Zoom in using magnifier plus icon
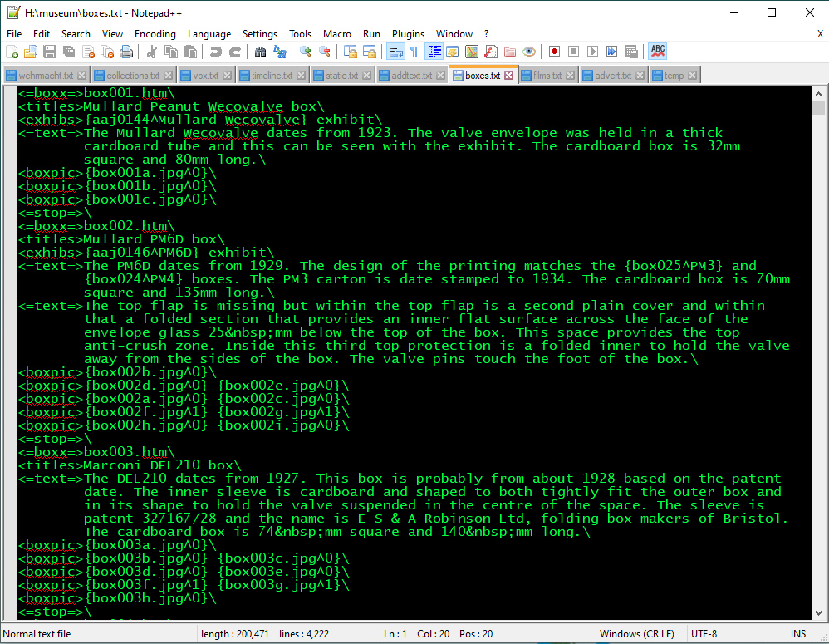 tap(305, 52)
